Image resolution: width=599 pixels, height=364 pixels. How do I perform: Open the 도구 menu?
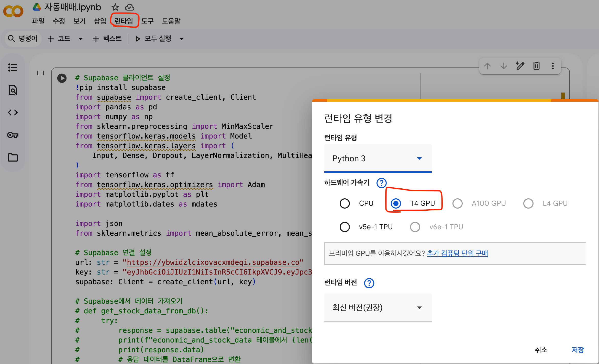pyautogui.click(x=148, y=21)
